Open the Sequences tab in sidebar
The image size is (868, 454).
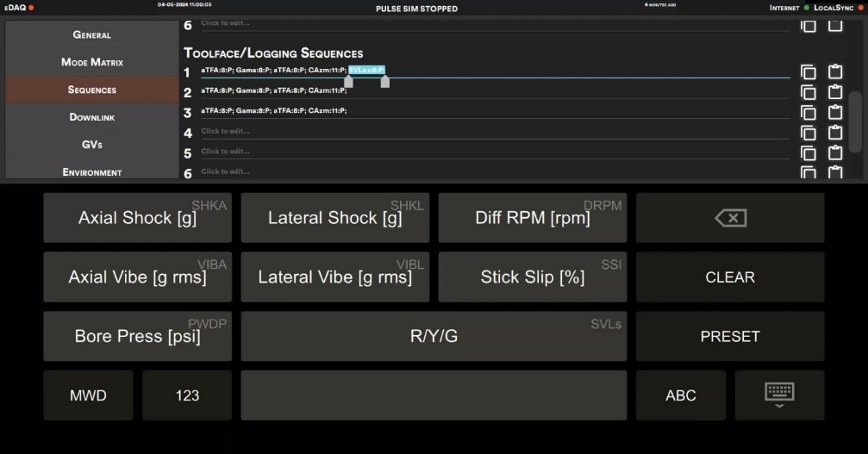point(92,90)
